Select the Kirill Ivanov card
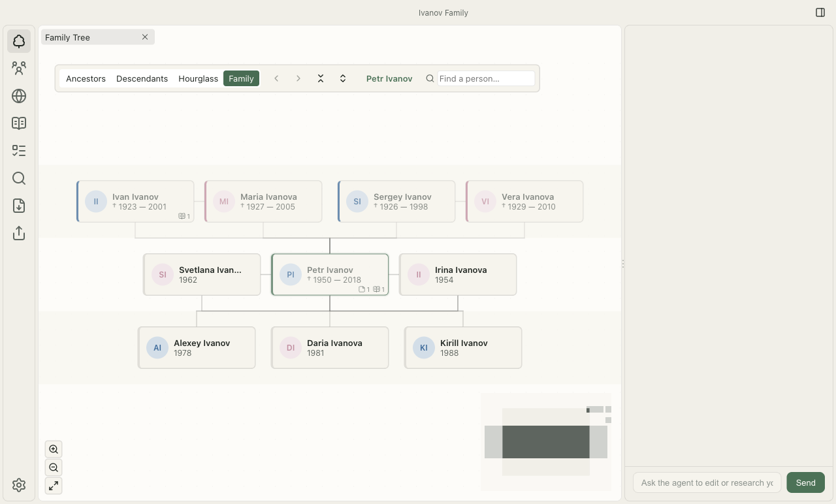Screen dimensions: 836x504 pos(463,348)
